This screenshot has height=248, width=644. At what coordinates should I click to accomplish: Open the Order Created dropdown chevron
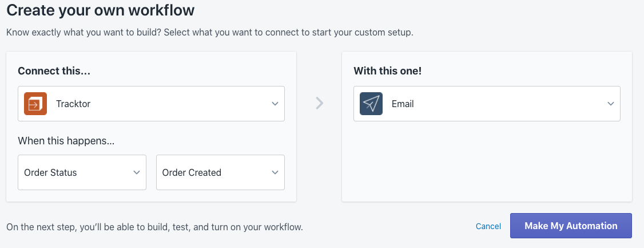(x=275, y=173)
